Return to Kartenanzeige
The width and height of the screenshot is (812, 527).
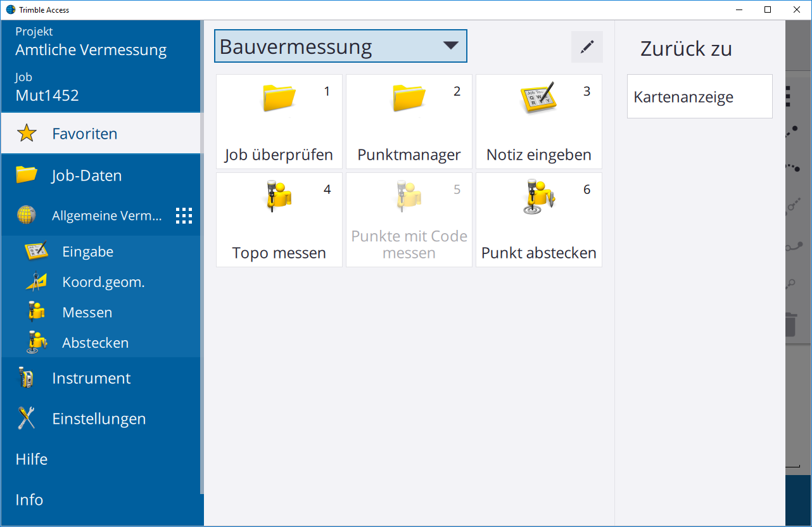[699, 97]
